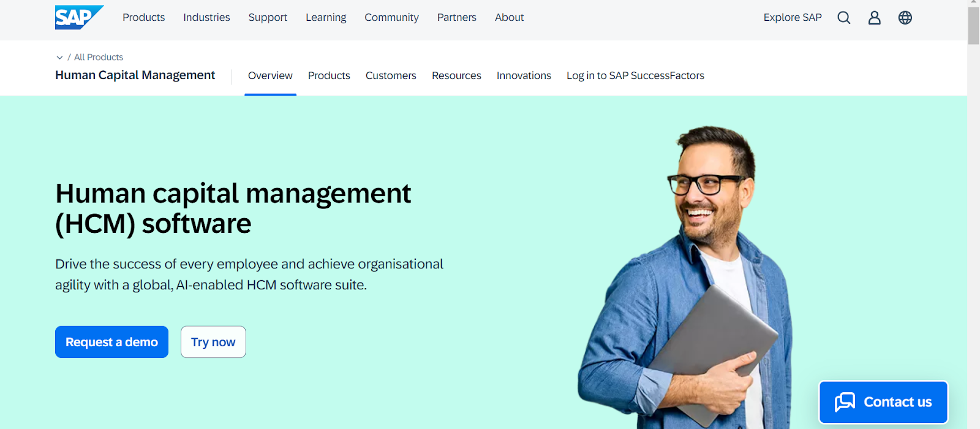Click the chat bubble icon in Contact us
Viewport: 980px width, 429px height.
[845, 402]
